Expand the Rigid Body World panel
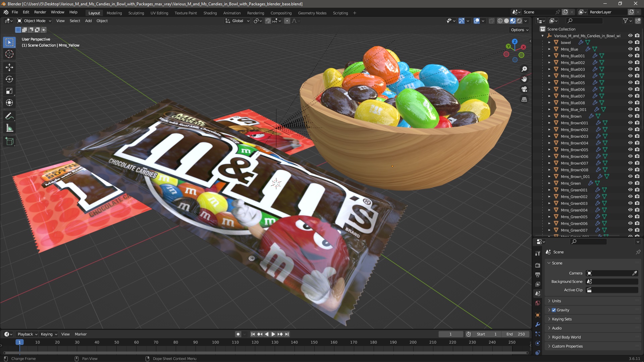644x362 pixels. [x=567, y=337]
